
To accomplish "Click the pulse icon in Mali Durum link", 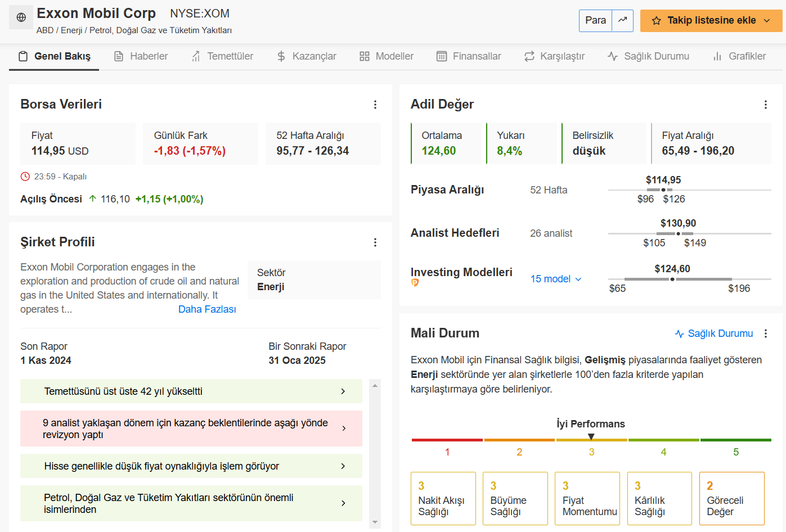I will coord(680,333).
